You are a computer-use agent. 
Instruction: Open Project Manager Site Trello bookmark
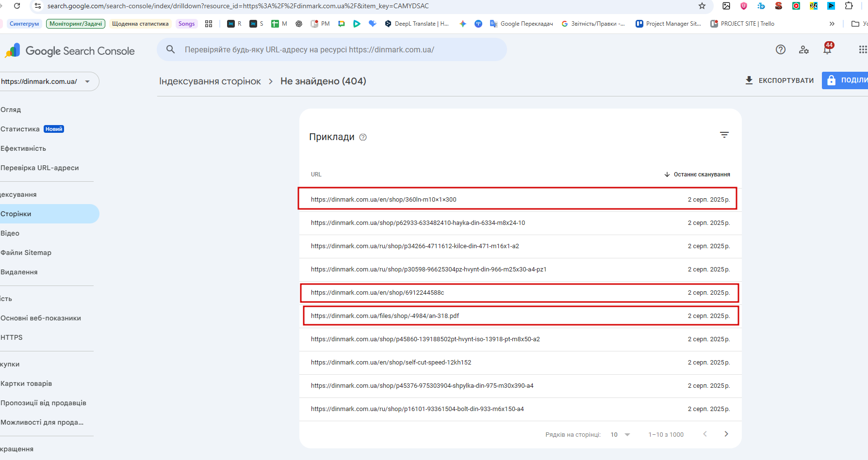(x=669, y=24)
